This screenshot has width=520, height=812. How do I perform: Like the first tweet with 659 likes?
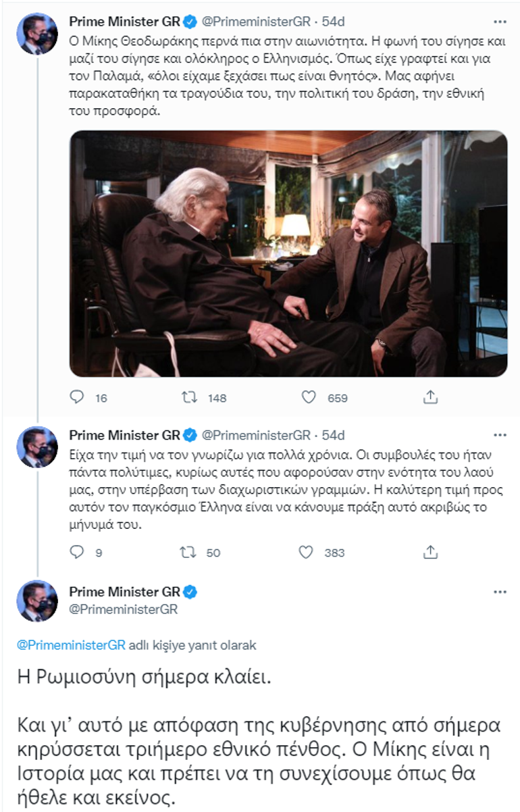pyautogui.click(x=309, y=398)
